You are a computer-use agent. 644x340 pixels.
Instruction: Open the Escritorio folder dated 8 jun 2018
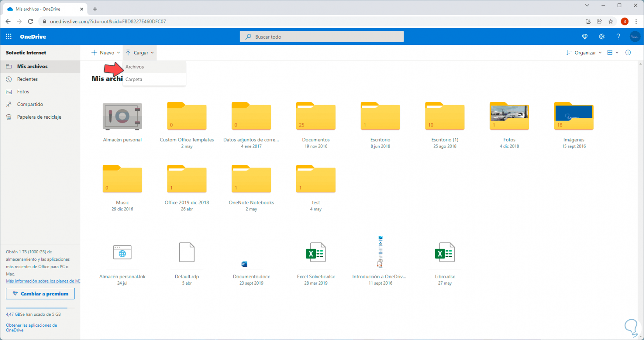[380, 116]
